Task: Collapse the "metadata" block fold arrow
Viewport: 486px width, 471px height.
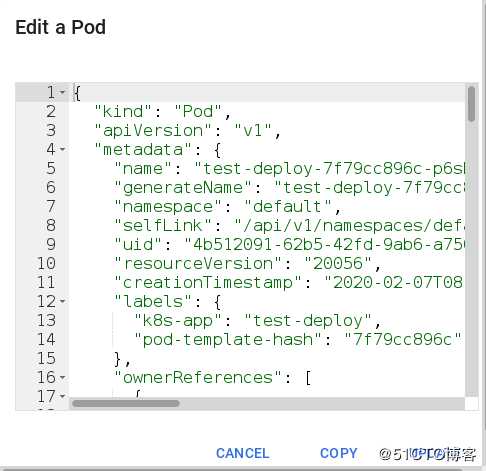Action: (62, 149)
